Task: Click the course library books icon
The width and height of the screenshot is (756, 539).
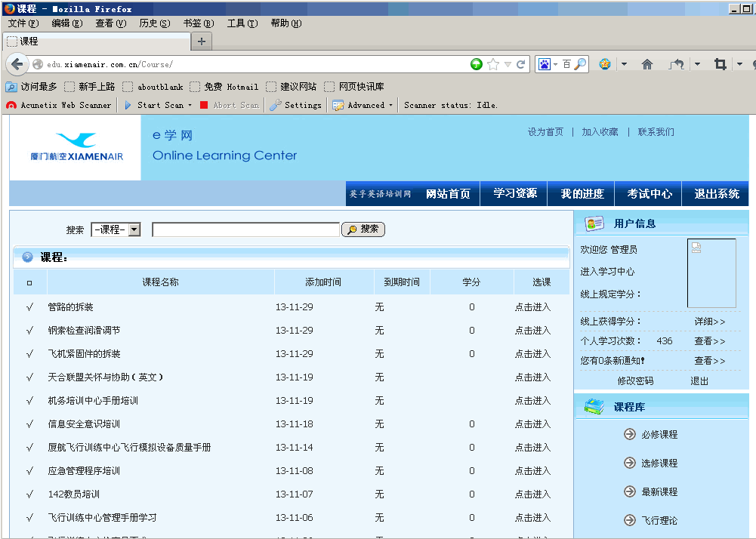Action: [x=594, y=406]
